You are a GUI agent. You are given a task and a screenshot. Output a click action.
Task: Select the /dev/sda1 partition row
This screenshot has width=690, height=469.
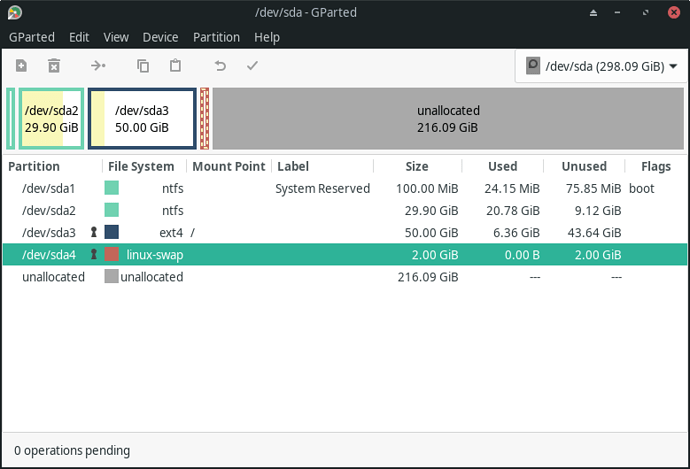345,188
